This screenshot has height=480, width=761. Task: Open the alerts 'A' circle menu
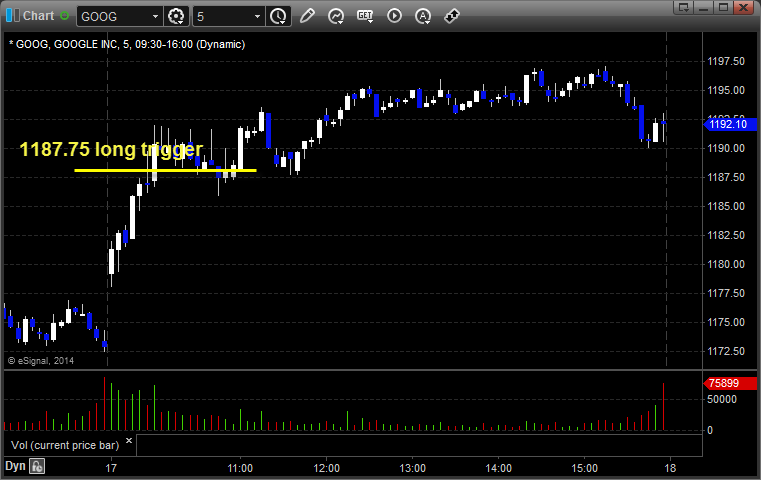pos(423,16)
